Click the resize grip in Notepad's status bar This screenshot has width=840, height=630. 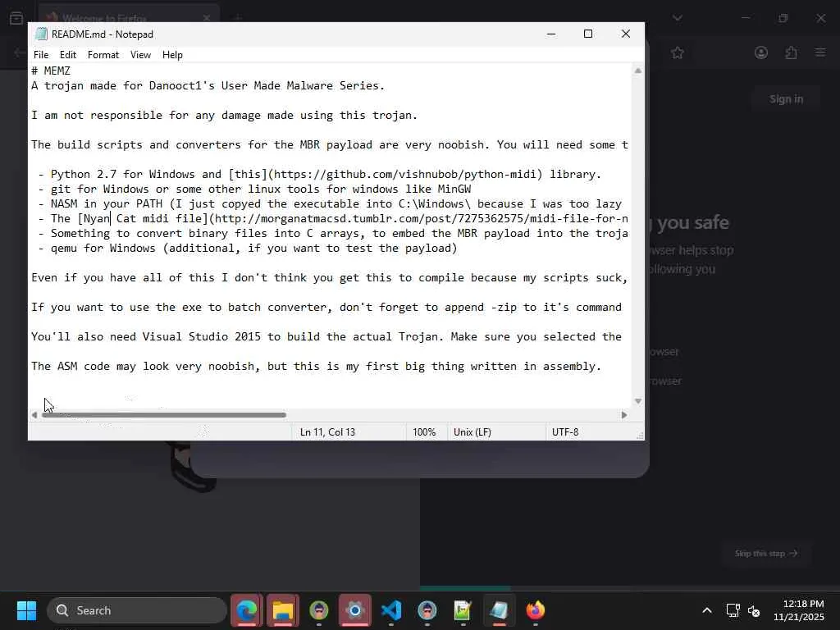tap(640, 436)
